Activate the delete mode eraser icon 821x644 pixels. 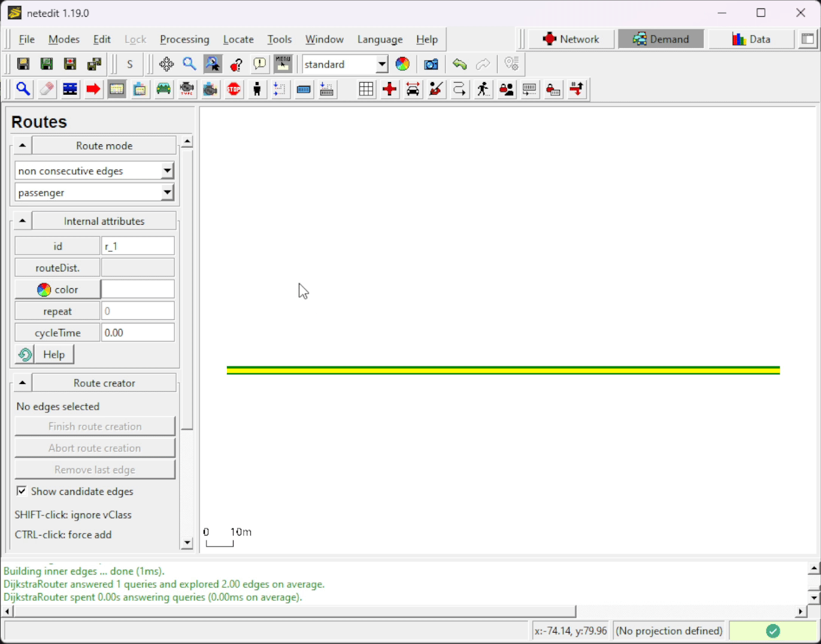(x=47, y=89)
